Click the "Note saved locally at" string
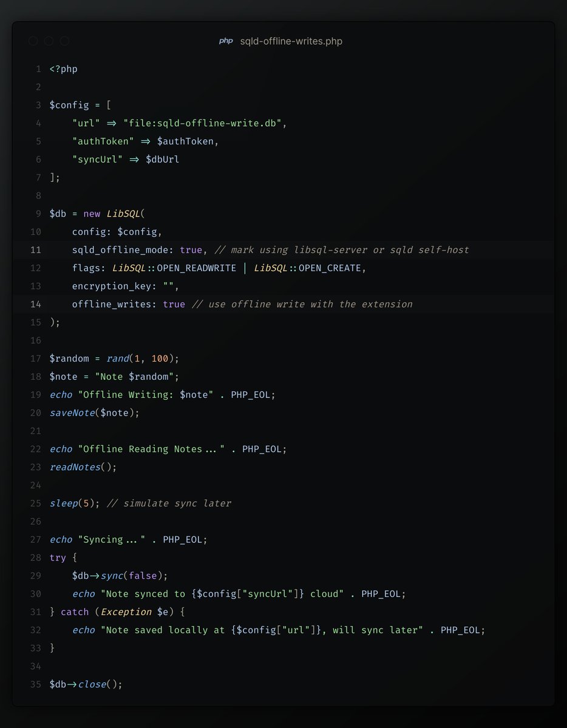The width and height of the screenshot is (567, 728). (262, 630)
